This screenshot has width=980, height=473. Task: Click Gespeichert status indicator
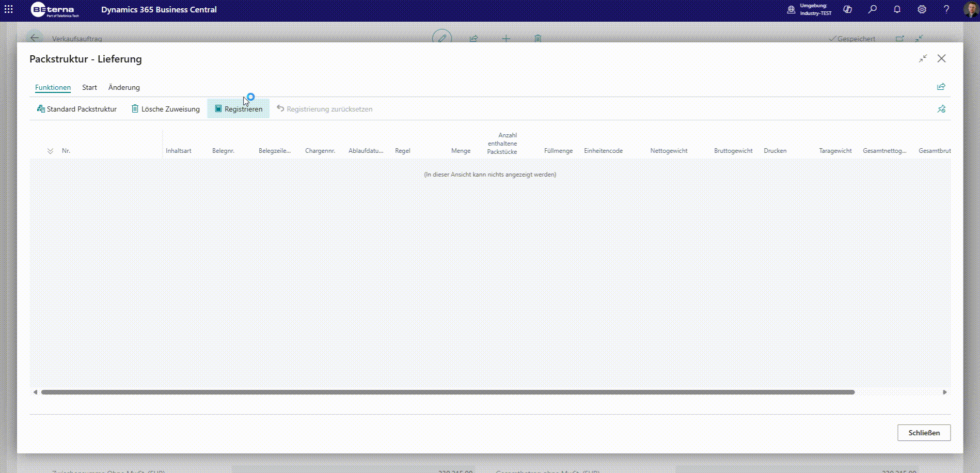click(852, 39)
